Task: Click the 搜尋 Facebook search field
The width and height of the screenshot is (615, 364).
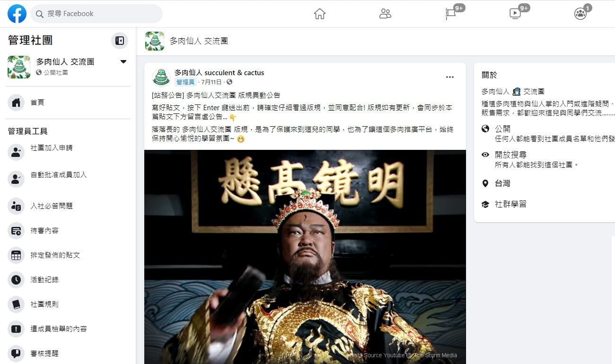Action: 97,14
